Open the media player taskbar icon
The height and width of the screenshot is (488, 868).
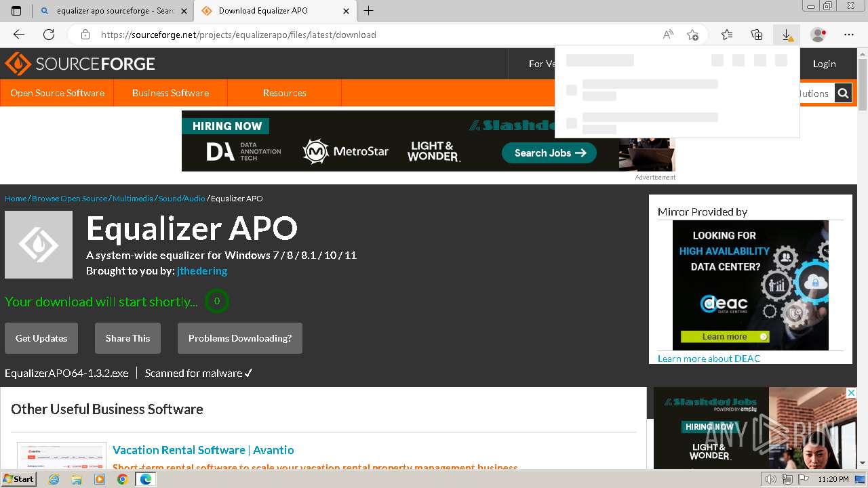point(100,479)
